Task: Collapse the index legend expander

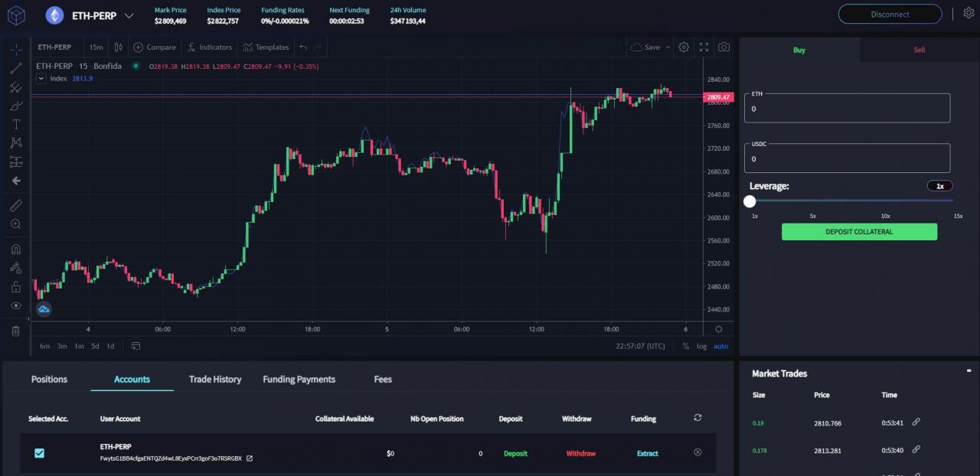Action: 41,78
